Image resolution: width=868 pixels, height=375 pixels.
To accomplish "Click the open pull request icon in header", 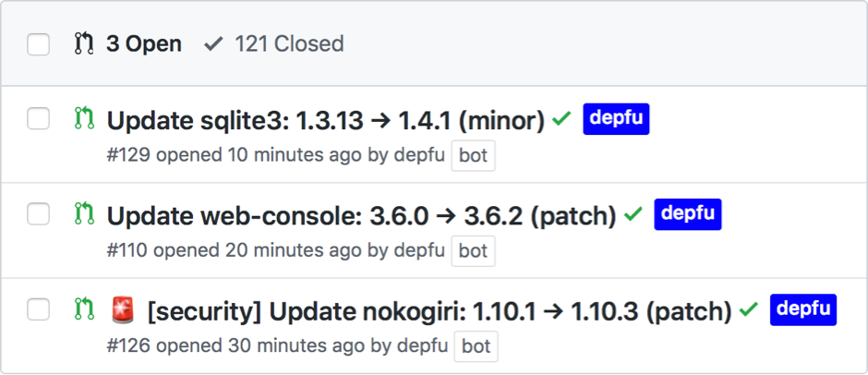I will (84, 43).
